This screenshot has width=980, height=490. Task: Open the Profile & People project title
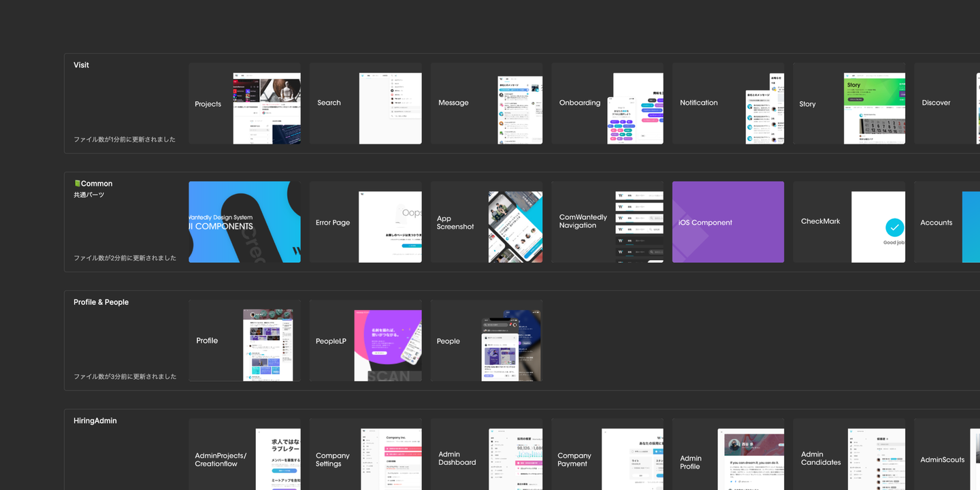coord(101,302)
